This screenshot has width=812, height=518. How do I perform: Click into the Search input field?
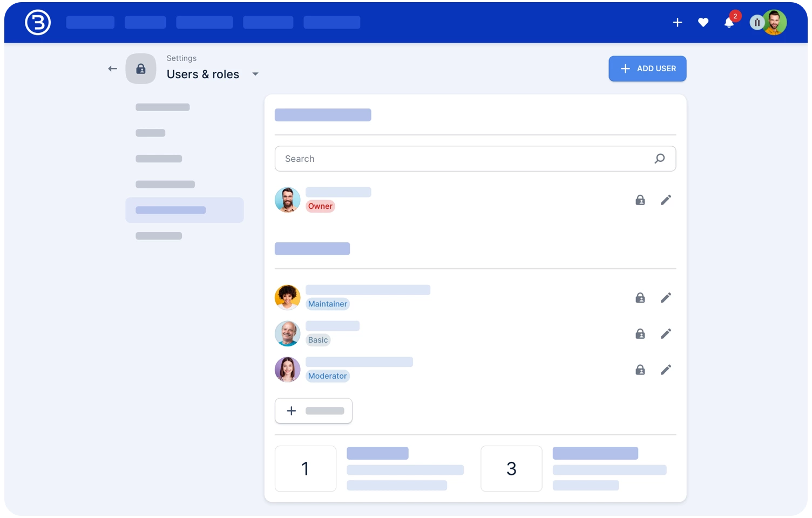click(x=464, y=159)
